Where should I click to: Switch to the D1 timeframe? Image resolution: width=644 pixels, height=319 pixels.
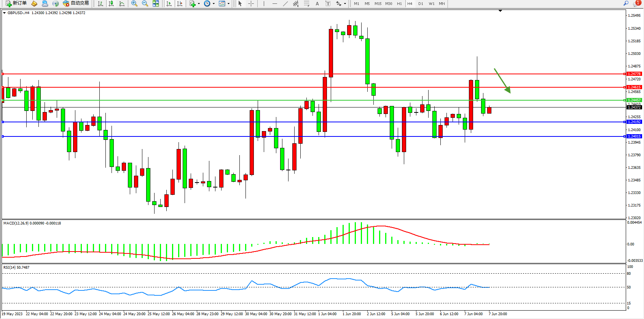tap(421, 4)
